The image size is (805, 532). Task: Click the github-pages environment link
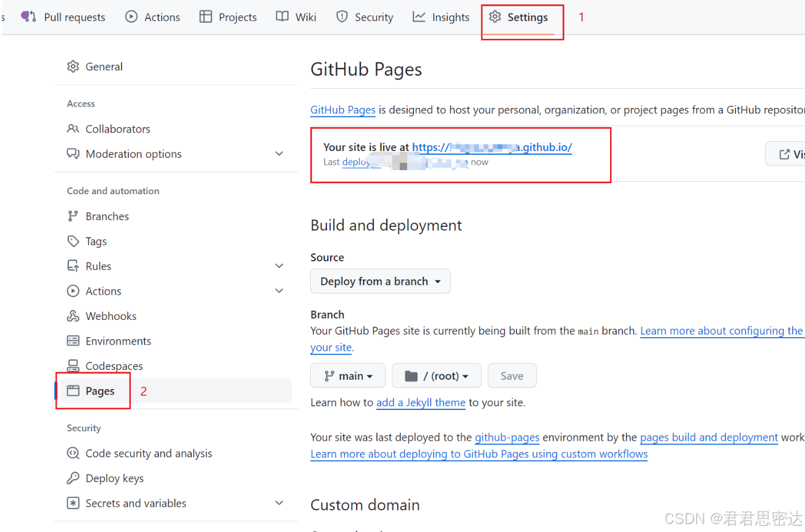(x=507, y=438)
